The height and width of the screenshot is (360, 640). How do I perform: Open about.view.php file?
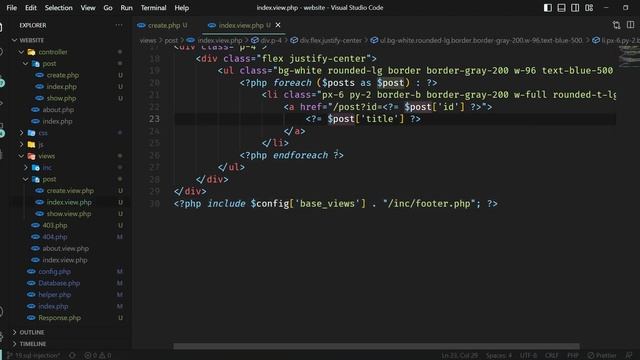click(x=65, y=248)
